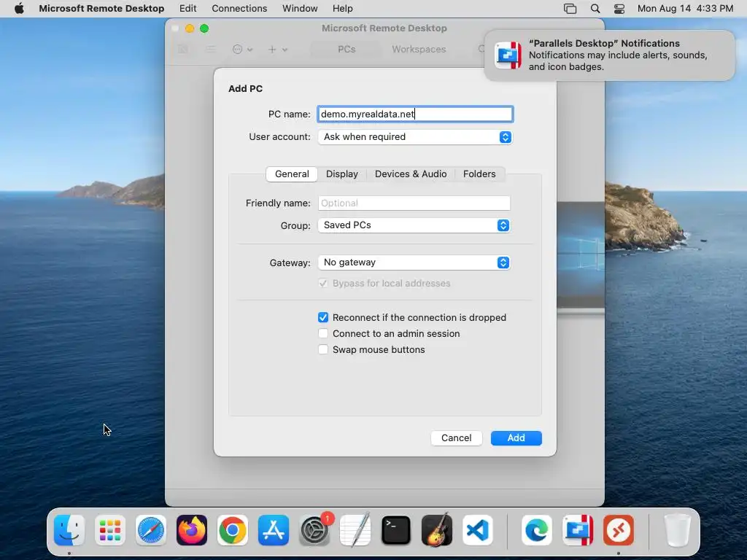Click the PC name text field

point(415,114)
